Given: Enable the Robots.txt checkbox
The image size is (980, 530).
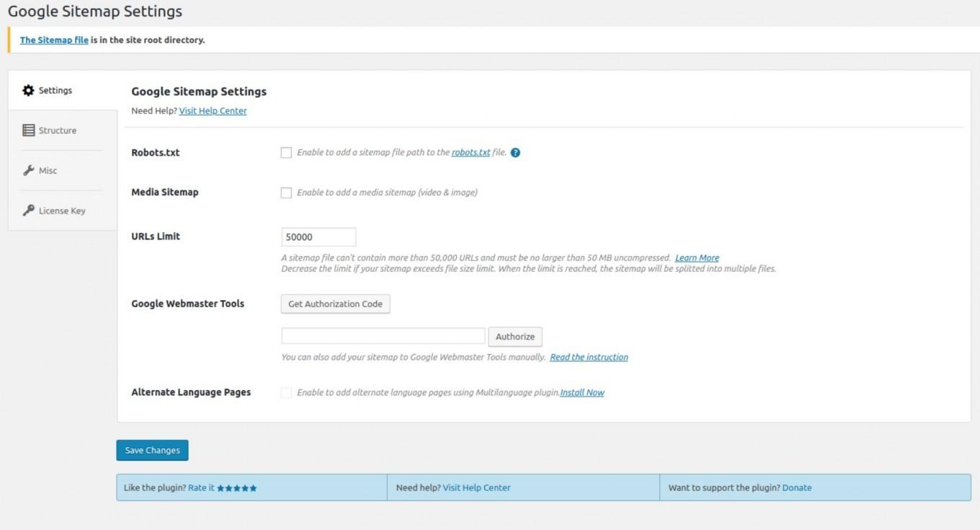Looking at the screenshot, I should click(x=286, y=153).
